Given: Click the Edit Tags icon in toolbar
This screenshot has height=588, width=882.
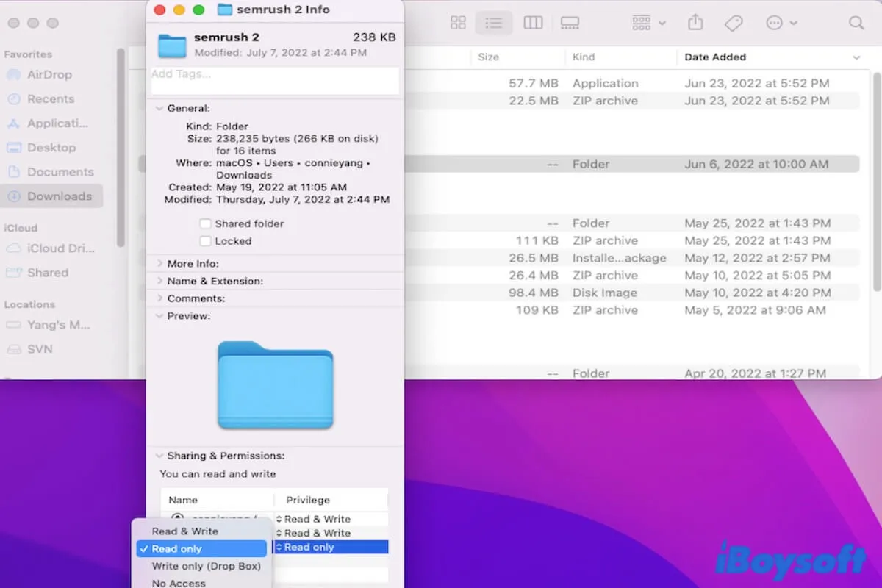Looking at the screenshot, I should [733, 23].
